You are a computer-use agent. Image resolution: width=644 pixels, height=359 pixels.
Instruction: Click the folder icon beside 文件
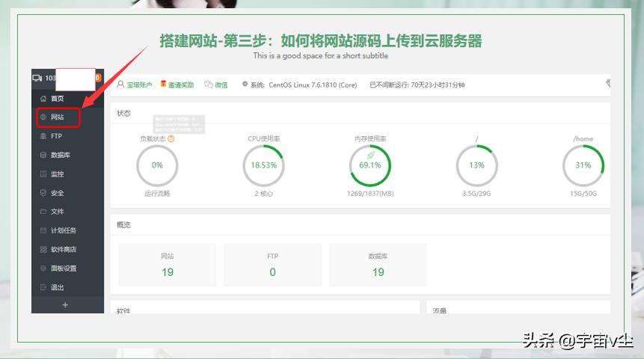pos(43,212)
